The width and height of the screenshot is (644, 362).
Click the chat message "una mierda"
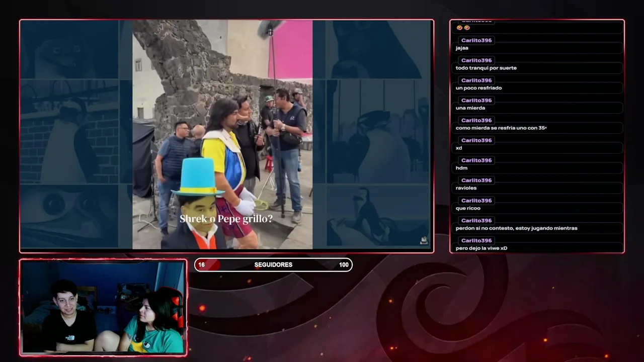click(470, 108)
